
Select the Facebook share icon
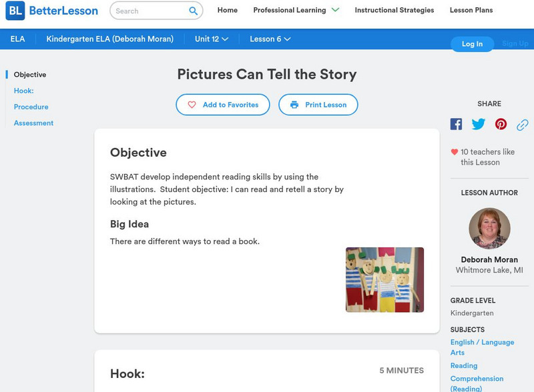click(456, 123)
